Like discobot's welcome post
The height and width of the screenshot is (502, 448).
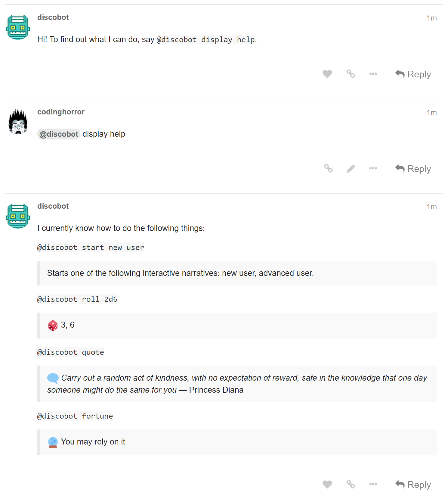[327, 74]
